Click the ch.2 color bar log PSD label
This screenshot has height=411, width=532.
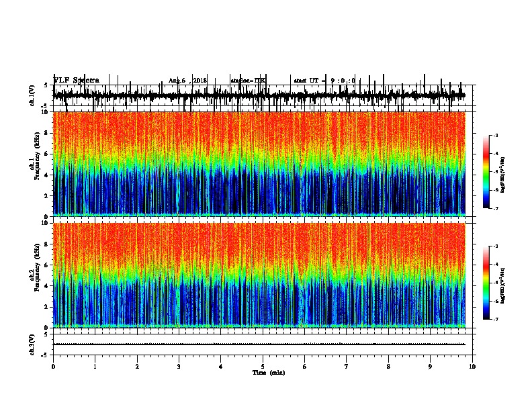[x=503, y=285]
